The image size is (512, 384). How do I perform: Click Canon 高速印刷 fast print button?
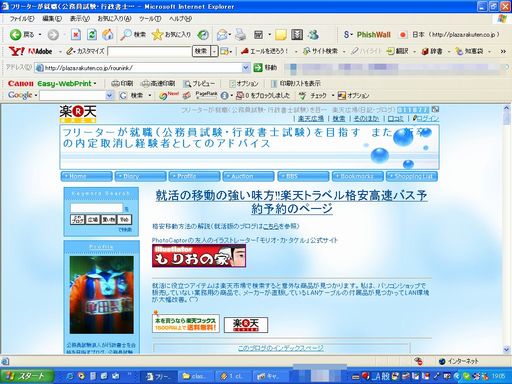coord(158,83)
